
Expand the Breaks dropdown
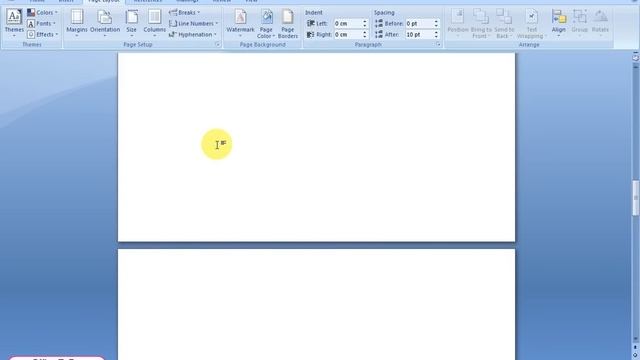click(184, 13)
